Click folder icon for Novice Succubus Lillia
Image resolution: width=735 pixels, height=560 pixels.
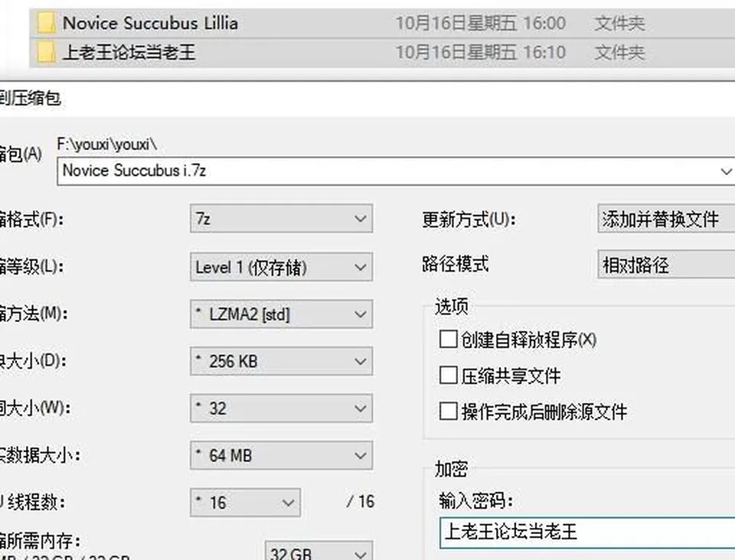[45, 23]
